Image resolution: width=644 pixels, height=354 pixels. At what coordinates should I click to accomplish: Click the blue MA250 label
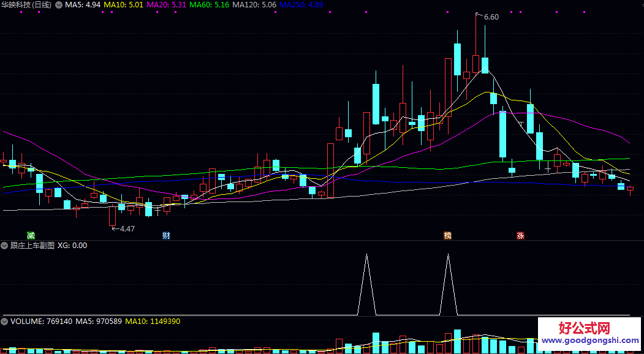pos(301,5)
